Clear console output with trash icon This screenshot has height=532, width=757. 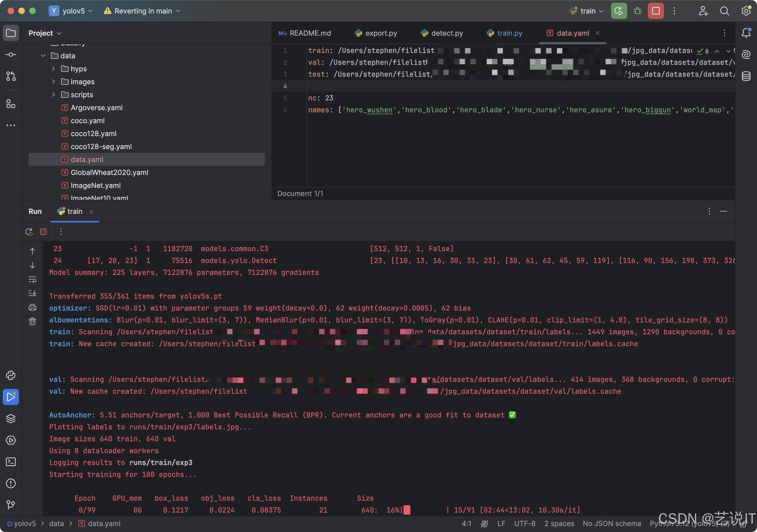[x=32, y=321]
